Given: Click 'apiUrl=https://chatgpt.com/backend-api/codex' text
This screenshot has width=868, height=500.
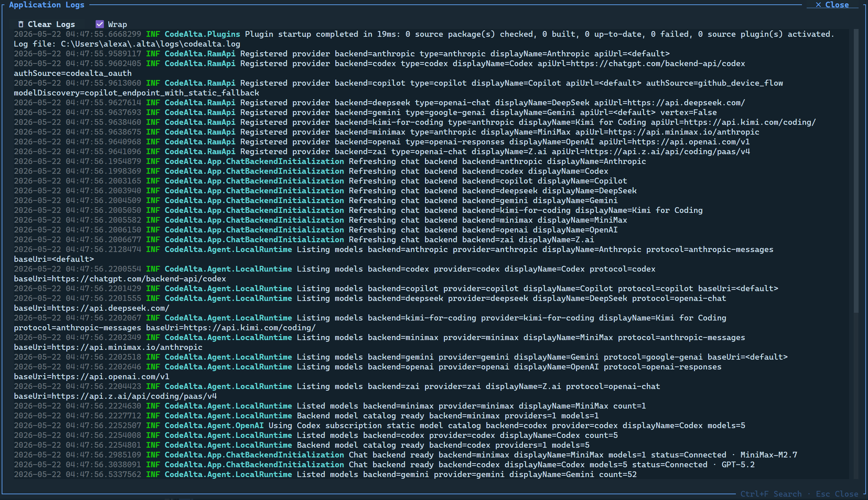Looking at the screenshot, I should tap(641, 63).
